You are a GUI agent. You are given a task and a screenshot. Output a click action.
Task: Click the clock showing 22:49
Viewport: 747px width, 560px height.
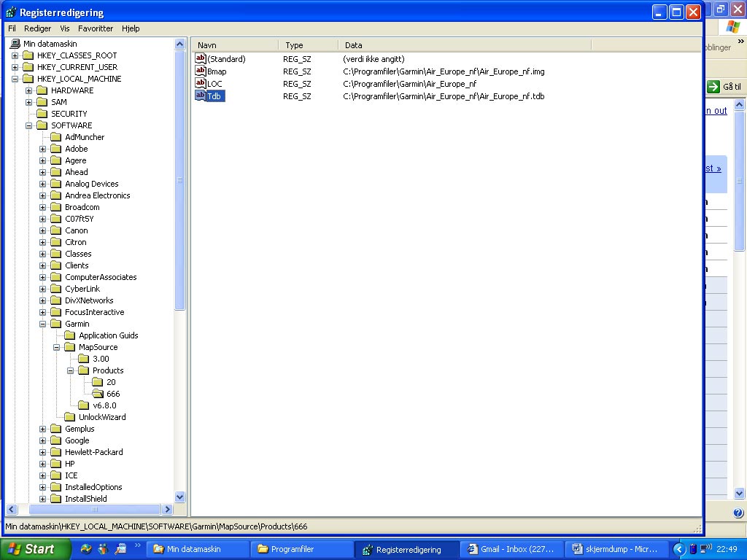[x=727, y=549]
